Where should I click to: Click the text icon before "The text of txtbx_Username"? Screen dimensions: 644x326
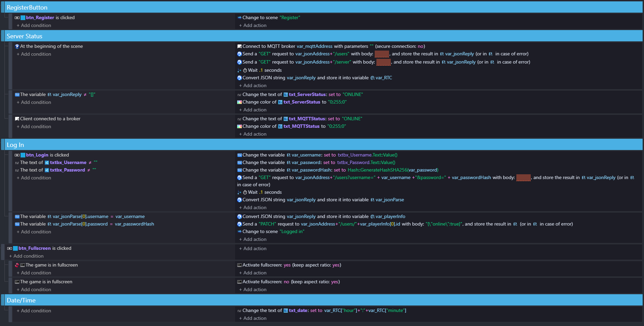tap(17, 163)
